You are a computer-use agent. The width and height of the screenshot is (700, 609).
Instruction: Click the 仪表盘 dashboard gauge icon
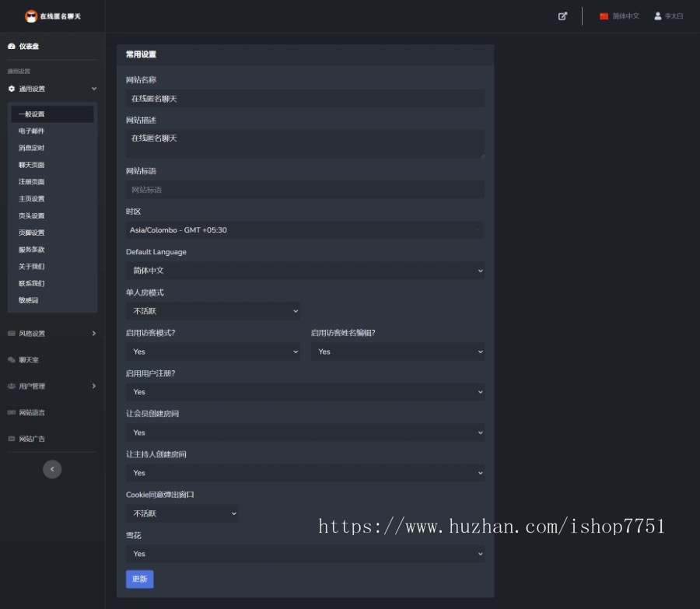pos(12,47)
